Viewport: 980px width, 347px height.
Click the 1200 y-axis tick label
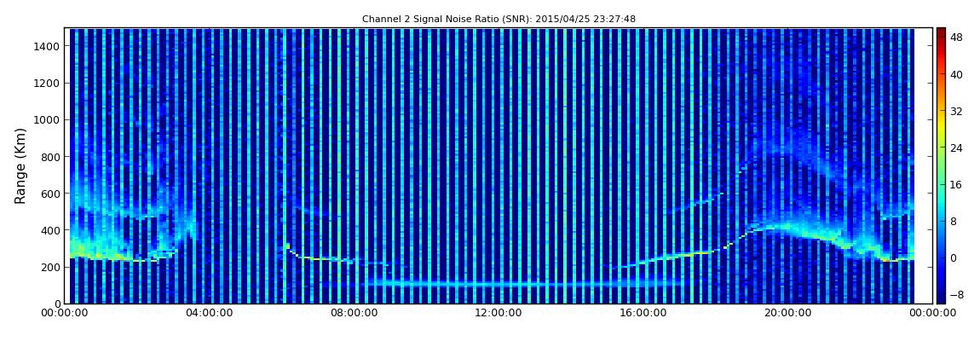pyautogui.click(x=48, y=84)
